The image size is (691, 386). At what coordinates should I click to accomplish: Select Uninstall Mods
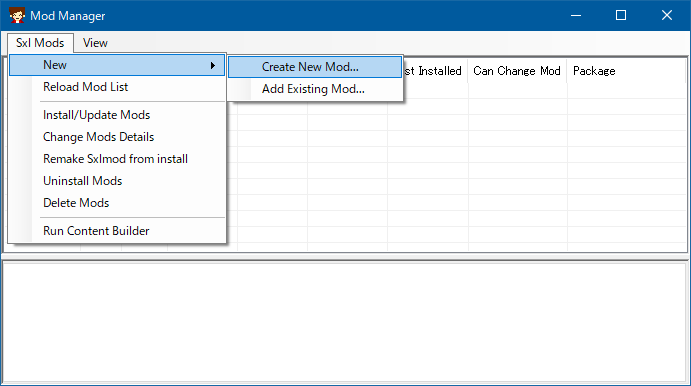117,181
